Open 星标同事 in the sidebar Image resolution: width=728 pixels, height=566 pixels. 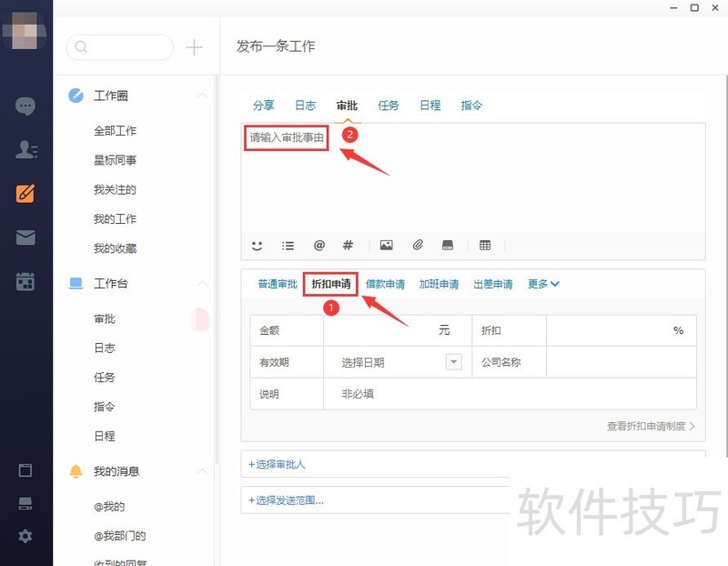tap(115, 160)
